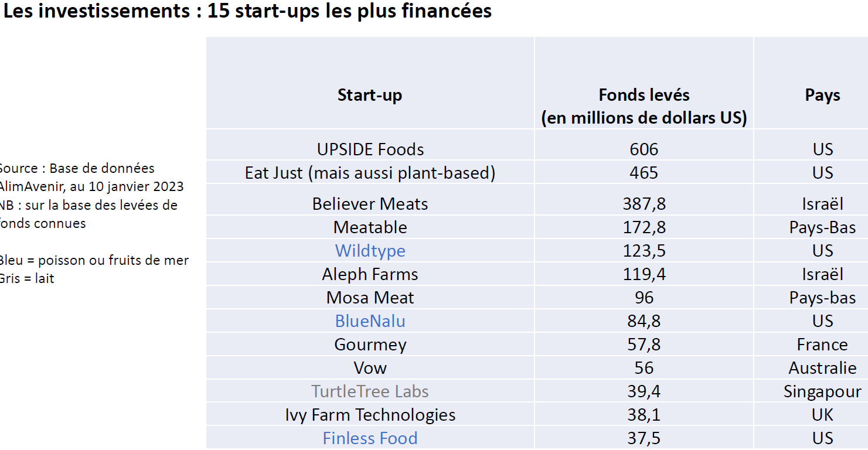Screen dimensions: 868x450
Task: Select the France country cell
Action: tap(822, 345)
